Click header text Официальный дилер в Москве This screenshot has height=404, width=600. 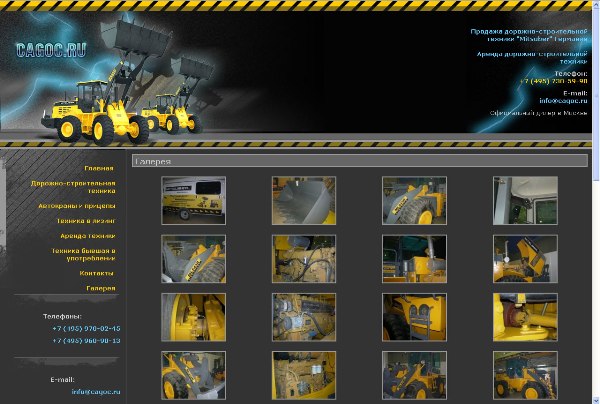click(x=538, y=113)
